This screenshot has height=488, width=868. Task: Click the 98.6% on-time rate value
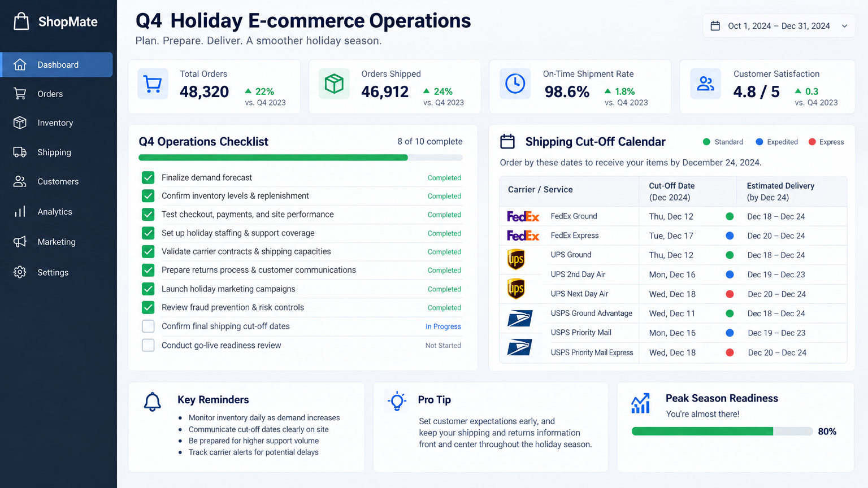click(567, 91)
